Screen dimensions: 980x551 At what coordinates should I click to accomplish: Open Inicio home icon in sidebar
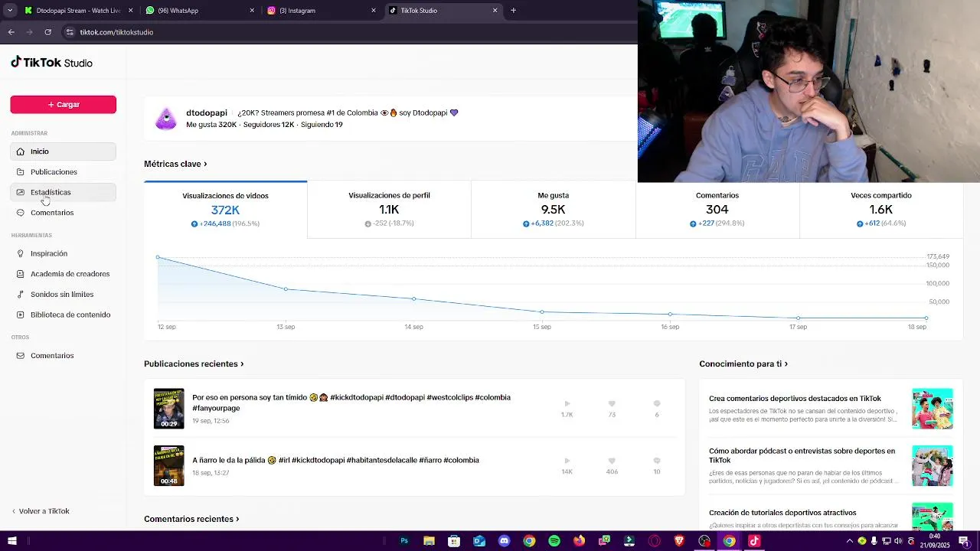point(21,152)
